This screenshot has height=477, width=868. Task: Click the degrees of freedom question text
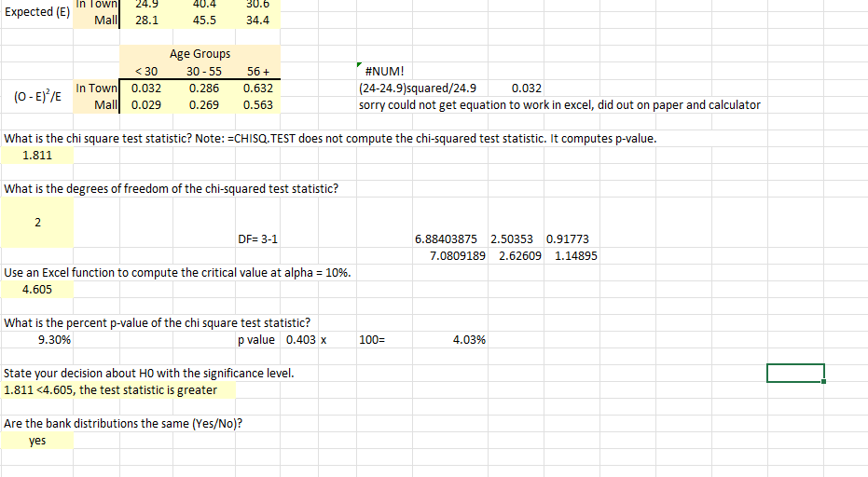[x=171, y=189]
